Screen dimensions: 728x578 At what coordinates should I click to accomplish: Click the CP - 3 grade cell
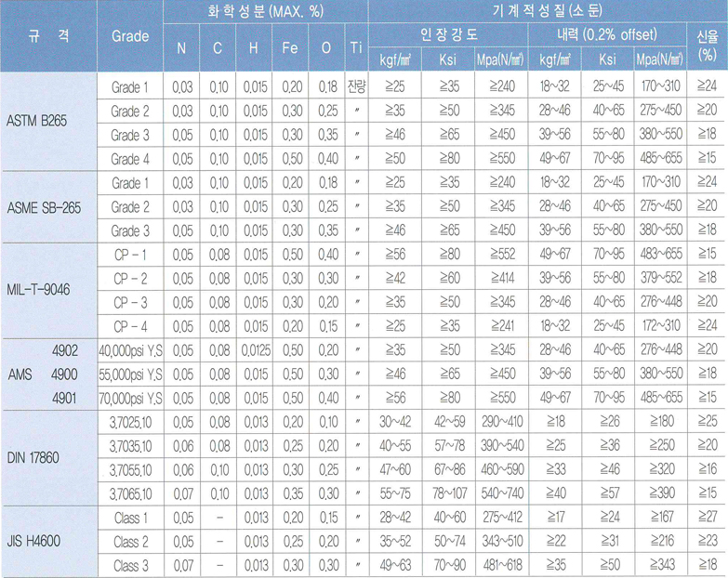tap(130, 303)
